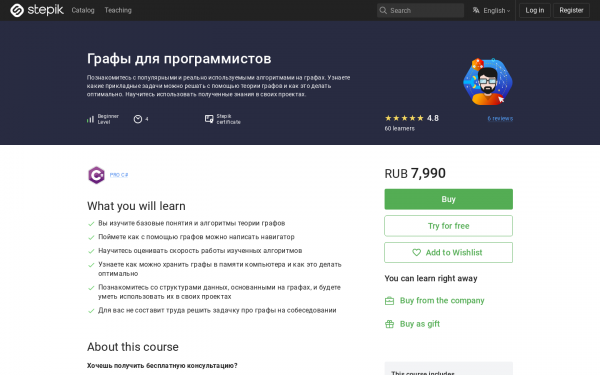The width and height of the screenshot is (600, 375).
Task: Click the gift box icon
Action: point(389,324)
